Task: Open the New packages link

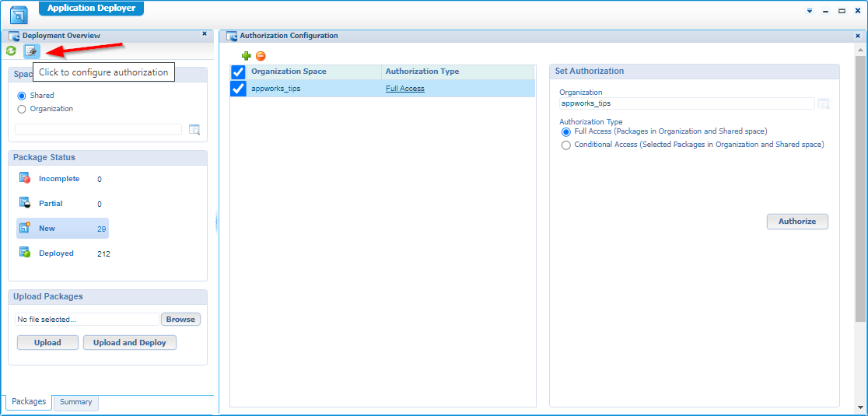Action: tap(47, 229)
